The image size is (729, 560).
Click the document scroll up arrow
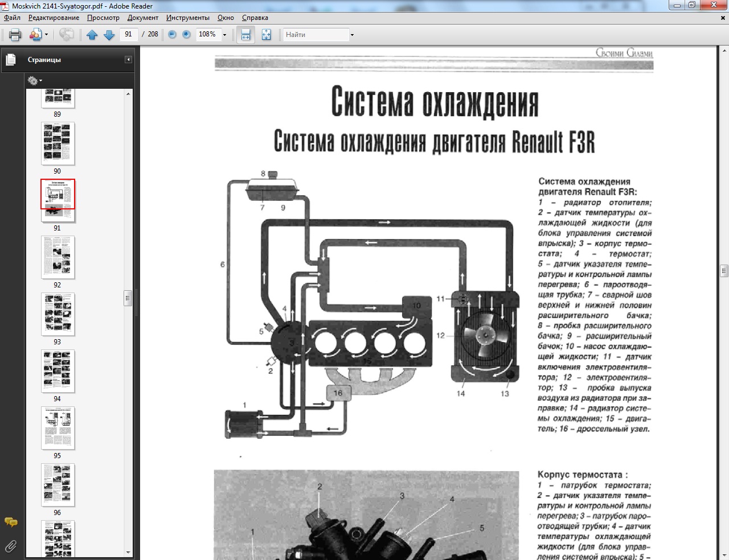[x=724, y=51]
